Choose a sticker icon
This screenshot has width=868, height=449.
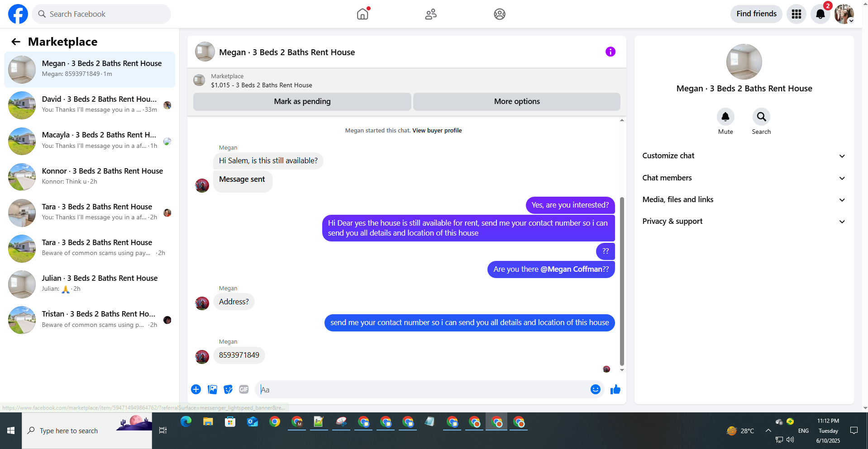228,389
